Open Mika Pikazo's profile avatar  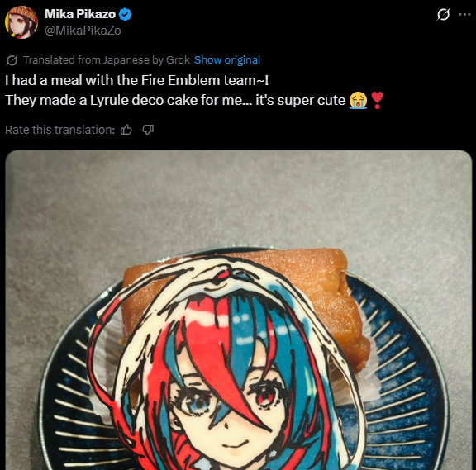[21, 22]
